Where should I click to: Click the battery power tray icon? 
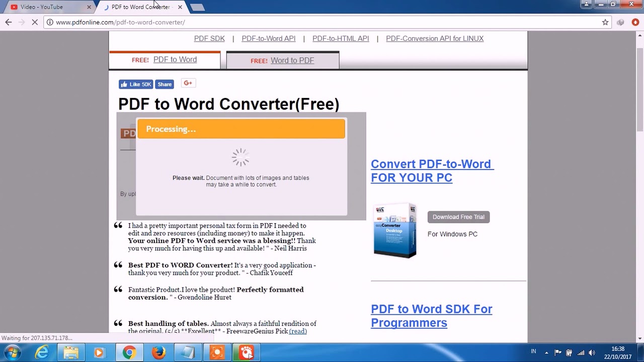point(569,353)
